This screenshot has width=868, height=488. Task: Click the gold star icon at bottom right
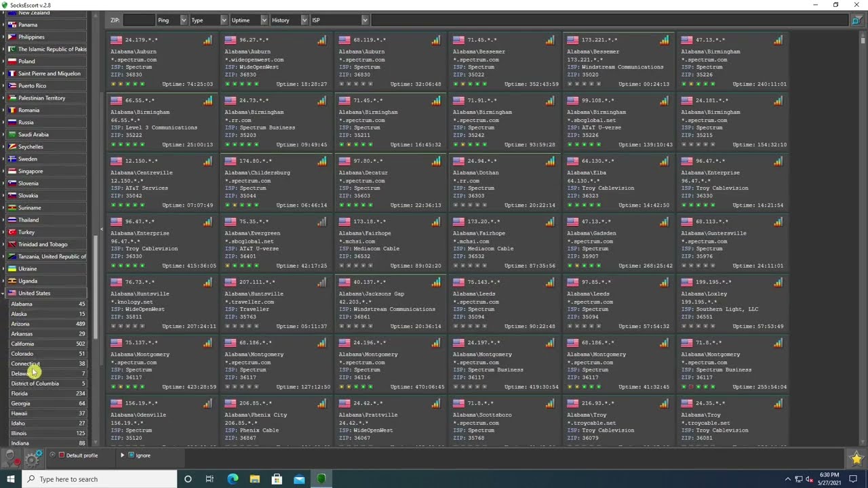pyautogui.click(x=856, y=459)
